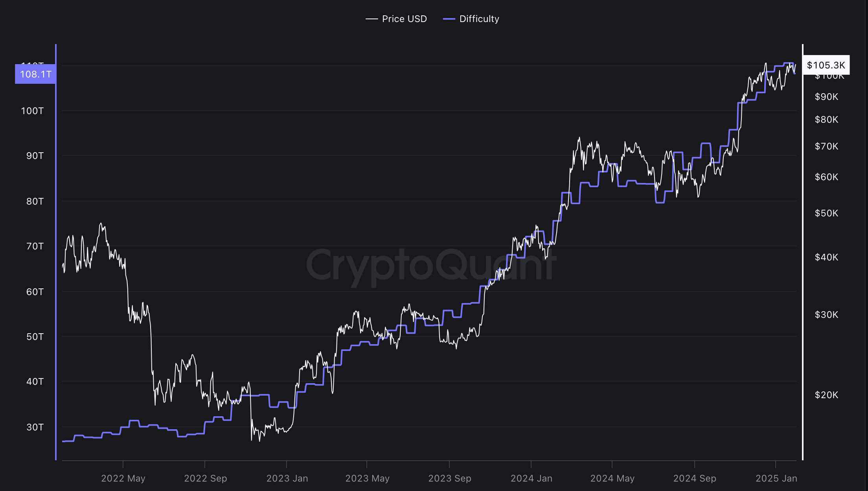Click the 2022 Sep axis label
Screen dimensions: 868x491
[x=205, y=478]
